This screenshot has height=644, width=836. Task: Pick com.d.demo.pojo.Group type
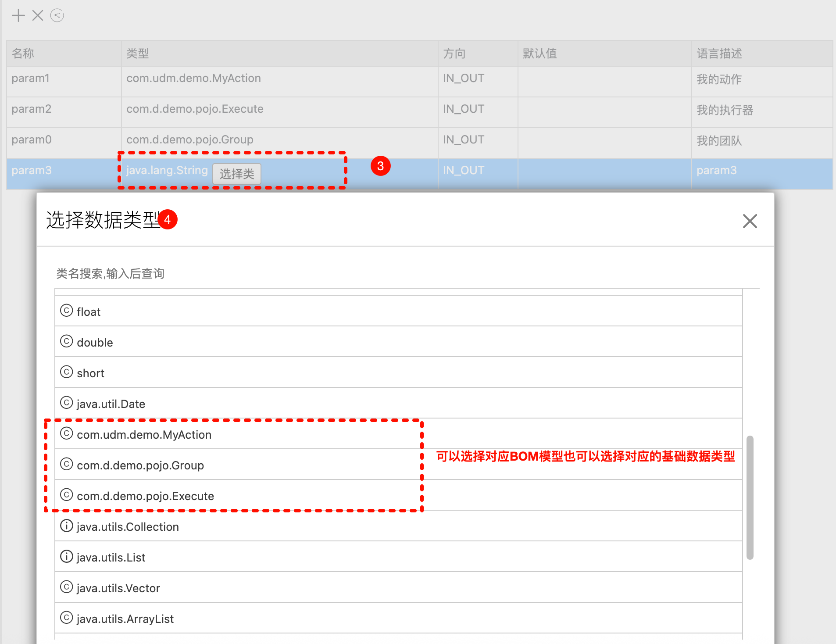coord(140,465)
